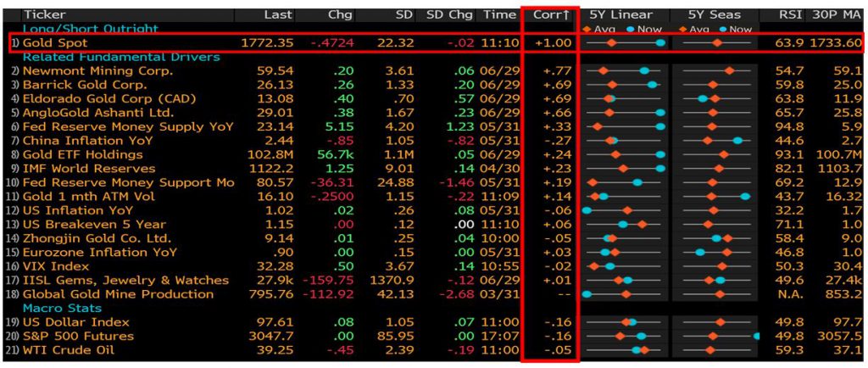Click the 5Y Linear column header
The image size is (868, 368).
pyautogui.click(x=621, y=15)
